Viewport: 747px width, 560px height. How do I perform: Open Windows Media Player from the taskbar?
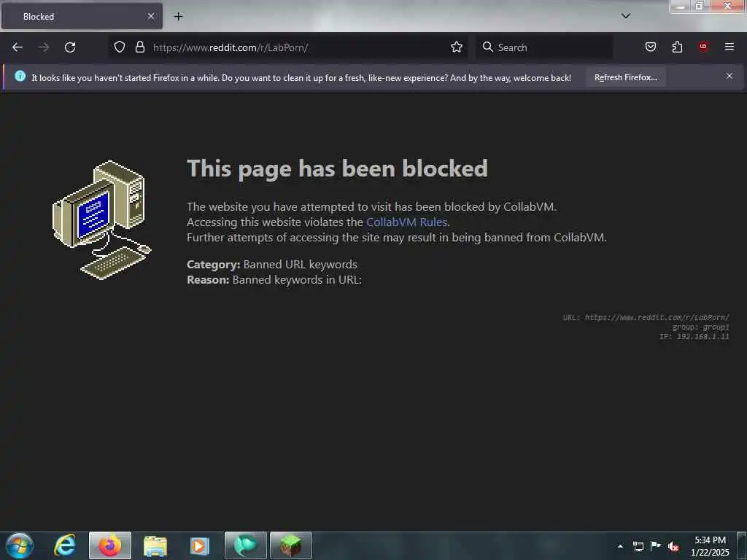(x=200, y=545)
